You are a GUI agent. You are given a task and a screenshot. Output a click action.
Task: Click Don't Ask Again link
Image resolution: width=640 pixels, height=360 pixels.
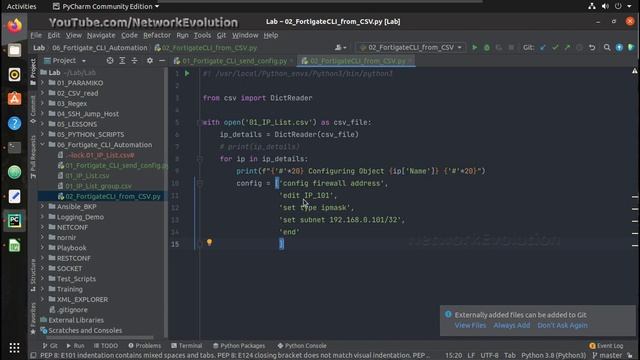pyautogui.click(x=562, y=325)
